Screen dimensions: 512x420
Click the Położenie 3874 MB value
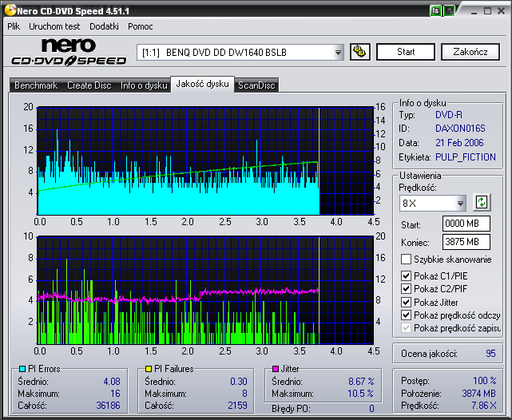tap(478, 394)
